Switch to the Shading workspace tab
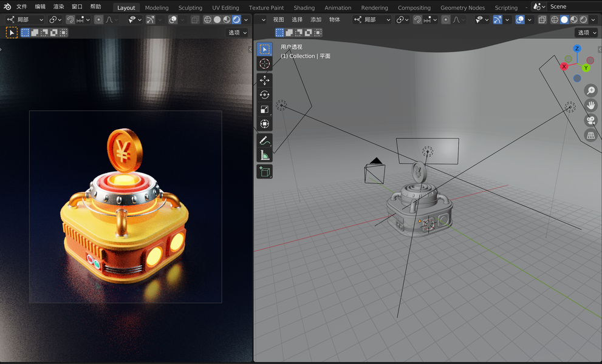Viewport: 602px width, 364px height. click(304, 8)
